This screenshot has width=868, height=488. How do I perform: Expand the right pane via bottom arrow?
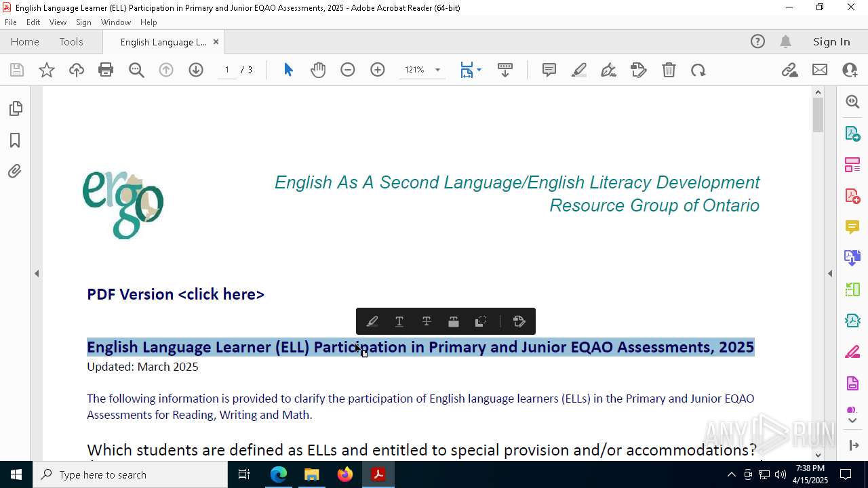853,445
